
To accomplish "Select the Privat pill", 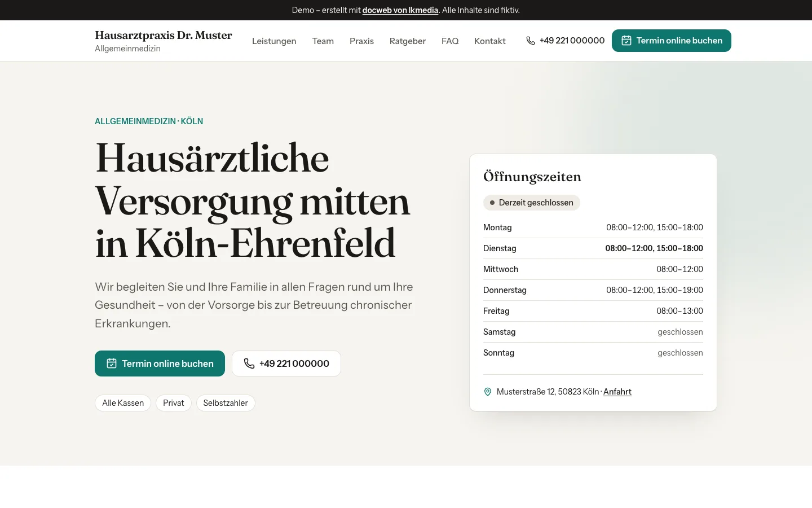I will 174,403.
